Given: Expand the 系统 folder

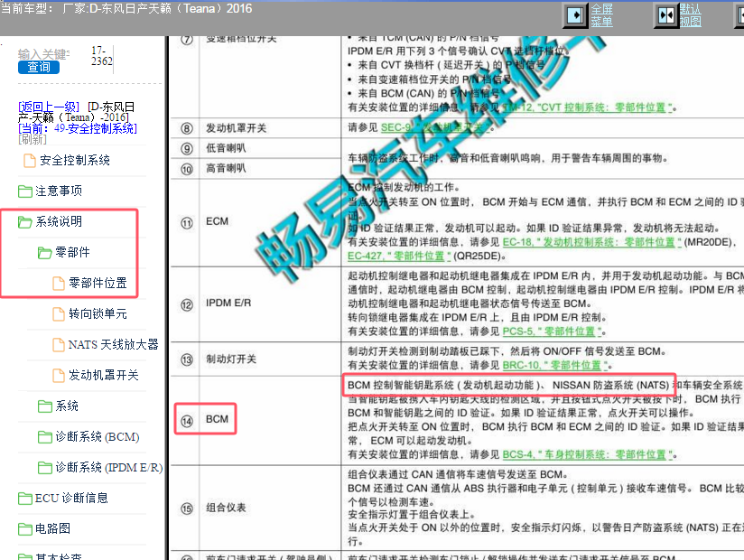Looking at the screenshot, I should [x=67, y=406].
